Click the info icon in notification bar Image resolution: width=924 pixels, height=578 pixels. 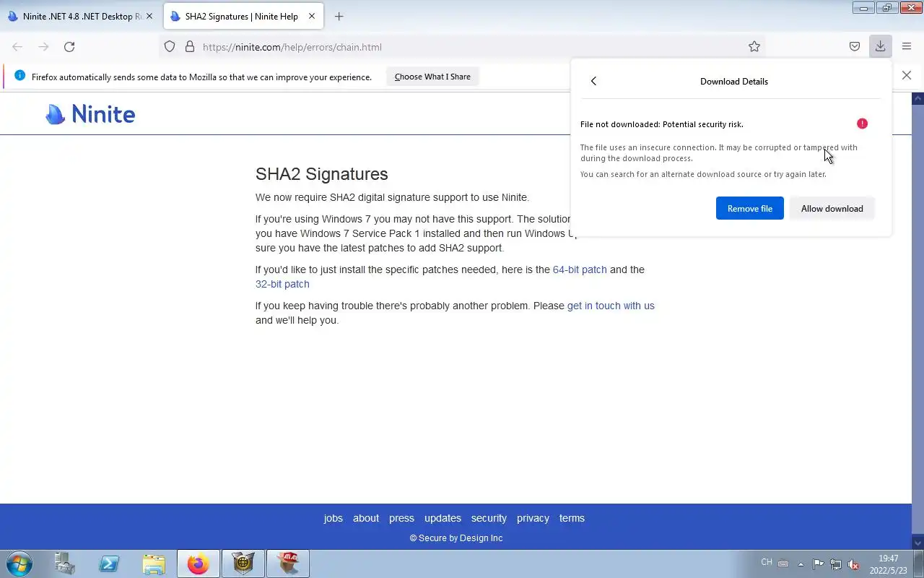coord(19,76)
